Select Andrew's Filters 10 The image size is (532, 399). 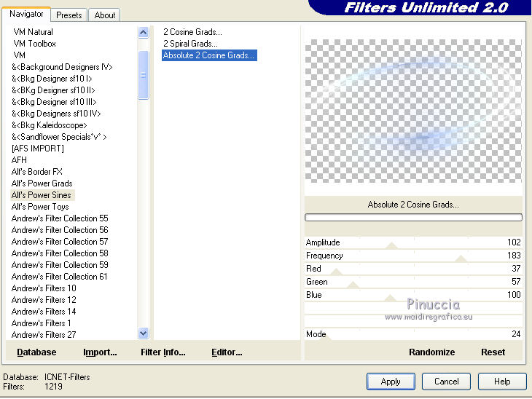pyautogui.click(x=44, y=288)
